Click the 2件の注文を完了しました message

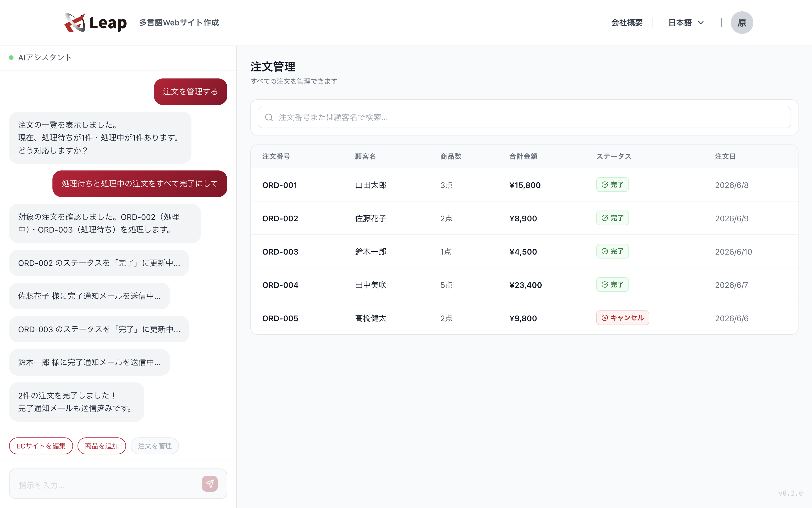pos(76,402)
